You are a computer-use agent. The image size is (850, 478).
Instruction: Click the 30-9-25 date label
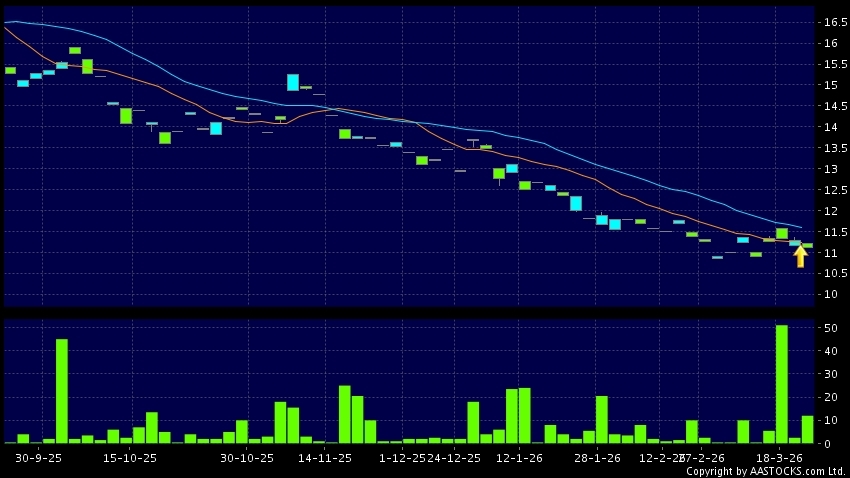point(39,458)
